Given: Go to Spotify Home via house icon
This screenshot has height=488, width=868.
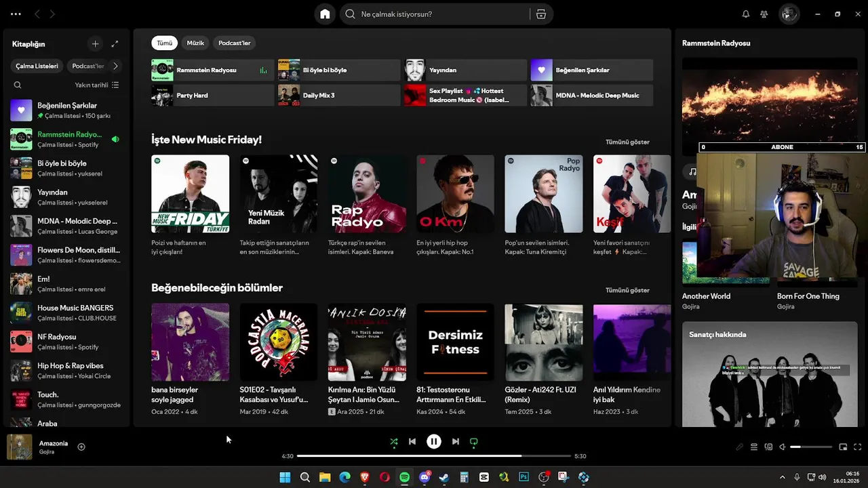Looking at the screenshot, I should tap(325, 14).
